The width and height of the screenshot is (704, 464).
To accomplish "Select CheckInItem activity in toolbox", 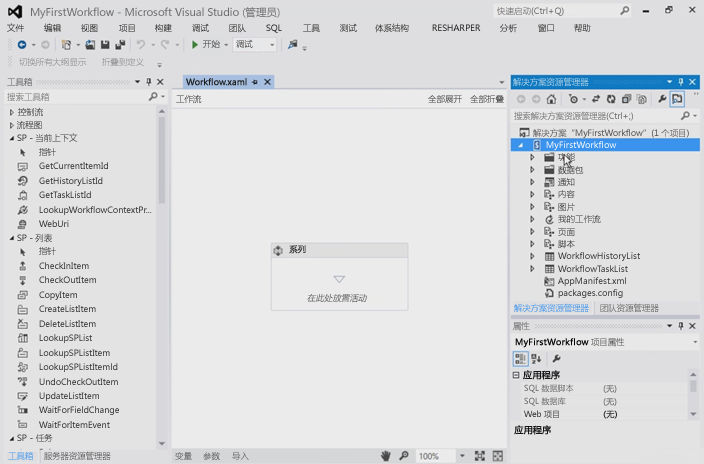I will pyautogui.click(x=64, y=265).
